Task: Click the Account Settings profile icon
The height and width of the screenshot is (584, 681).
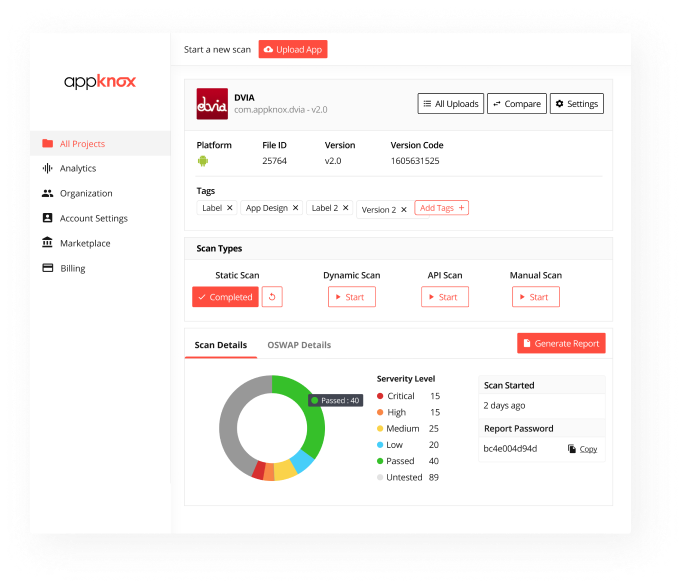Action: (47, 218)
